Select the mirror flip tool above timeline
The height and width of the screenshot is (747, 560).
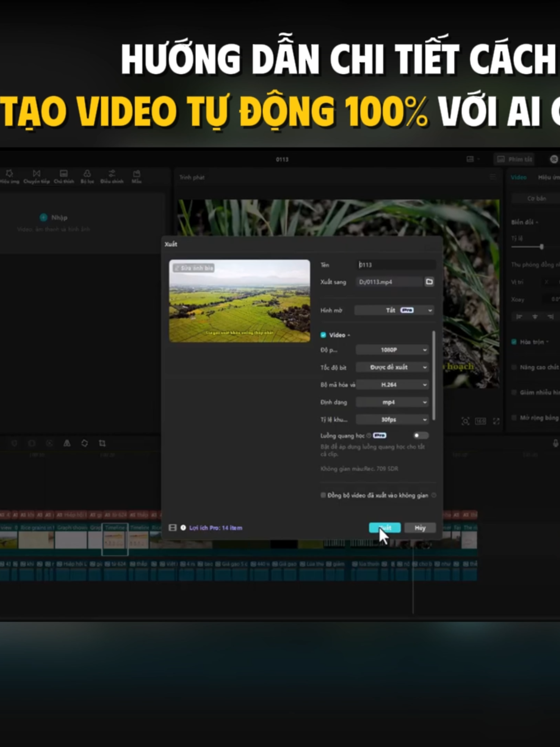[x=67, y=443]
